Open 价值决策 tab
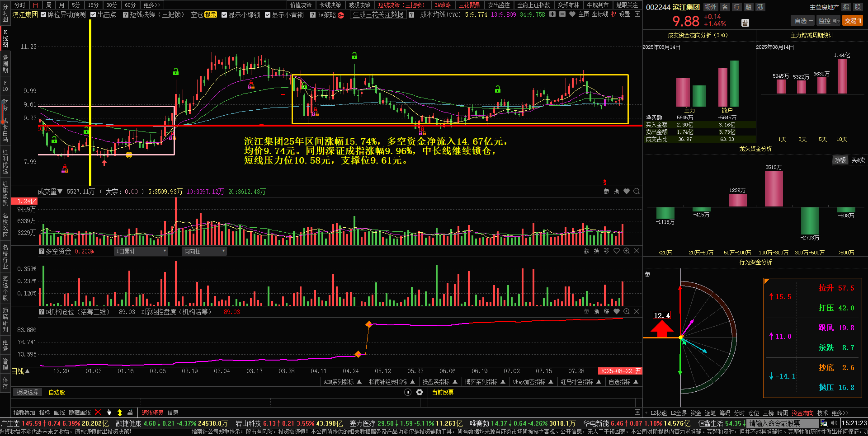868x436 pixels. 301,5
